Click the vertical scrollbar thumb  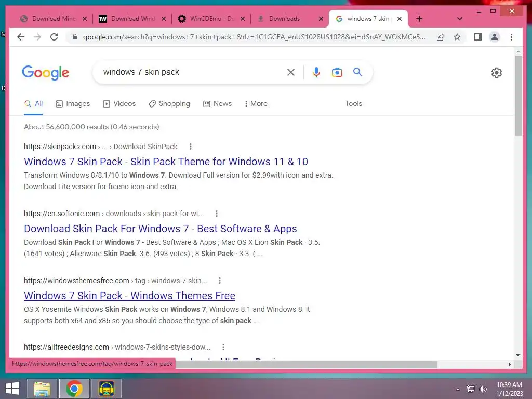point(518,96)
